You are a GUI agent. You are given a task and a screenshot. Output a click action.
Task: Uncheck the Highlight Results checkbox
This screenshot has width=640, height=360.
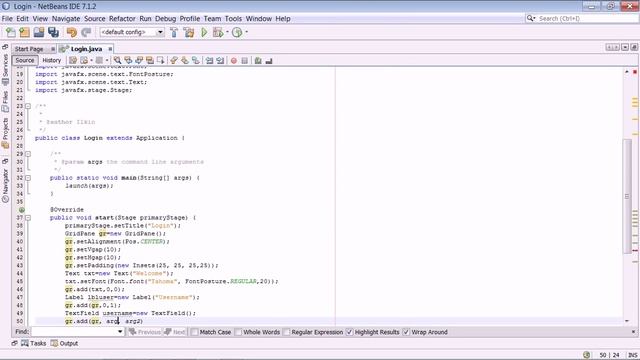(349, 332)
